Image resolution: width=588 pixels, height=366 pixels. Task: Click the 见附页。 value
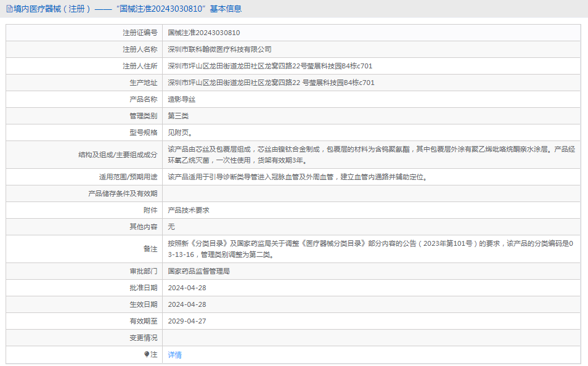pyautogui.click(x=181, y=132)
